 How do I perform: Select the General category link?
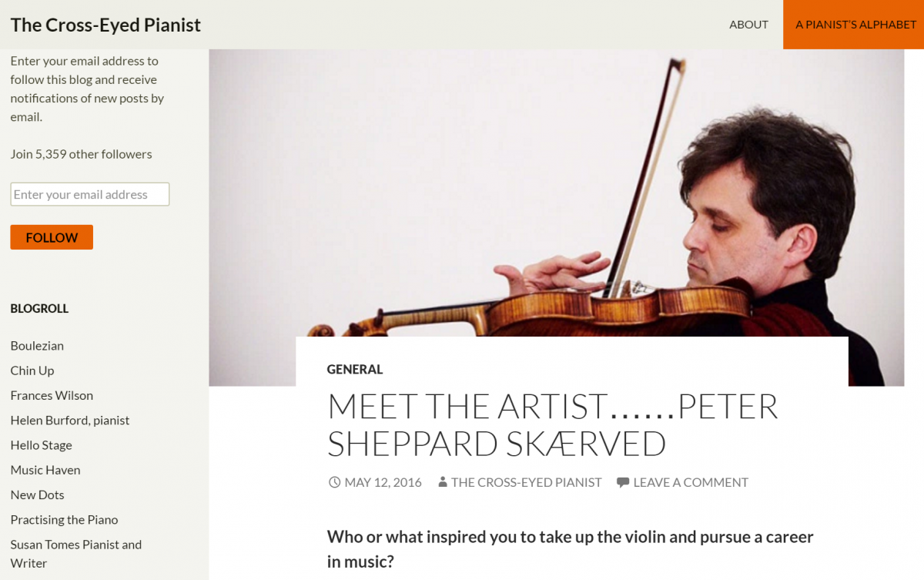(x=354, y=370)
